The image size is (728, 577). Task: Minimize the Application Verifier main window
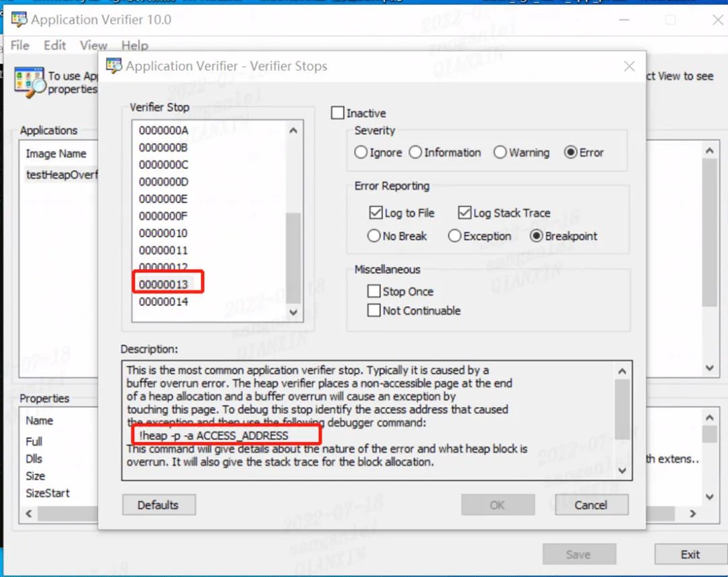pyautogui.click(x=624, y=20)
